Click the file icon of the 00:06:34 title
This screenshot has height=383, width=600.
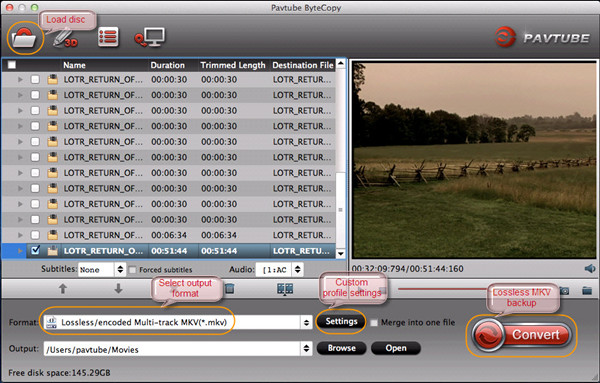52,235
